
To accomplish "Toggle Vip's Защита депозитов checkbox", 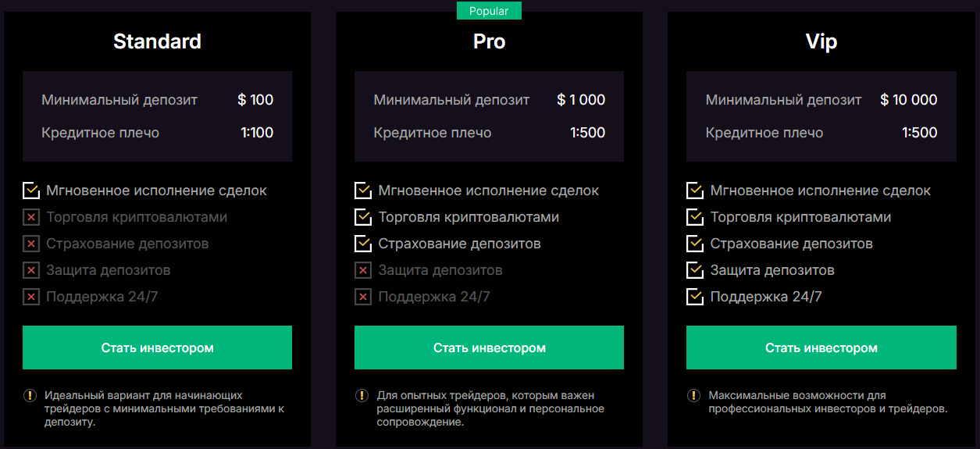I will click(x=695, y=270).
